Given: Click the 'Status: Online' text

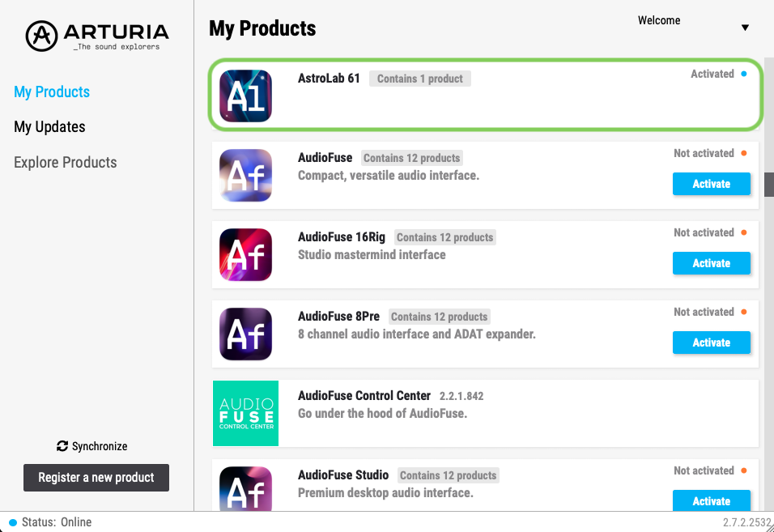Looking at the screenshot, I should click(57, 522).
